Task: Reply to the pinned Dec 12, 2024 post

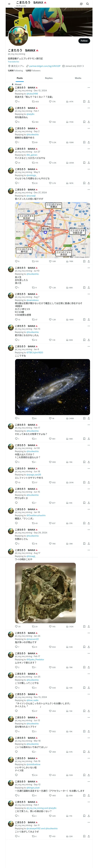Action: [x=16, y=101]
